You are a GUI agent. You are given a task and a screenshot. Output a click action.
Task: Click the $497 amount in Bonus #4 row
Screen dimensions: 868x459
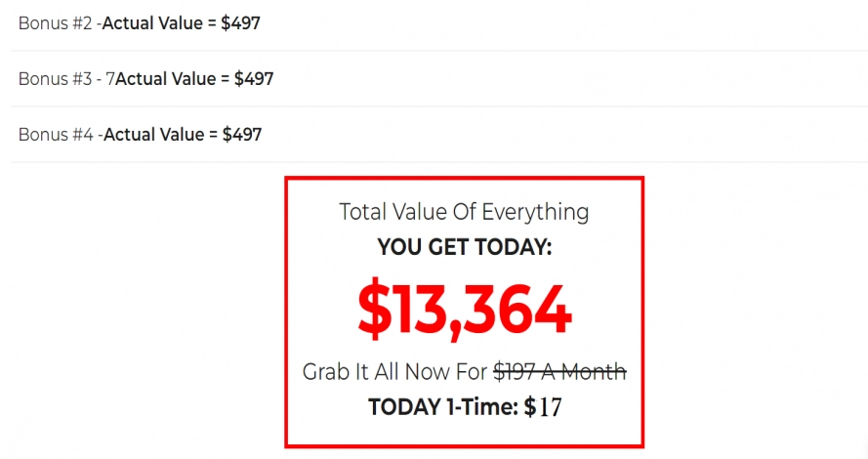tap(241, 135)
